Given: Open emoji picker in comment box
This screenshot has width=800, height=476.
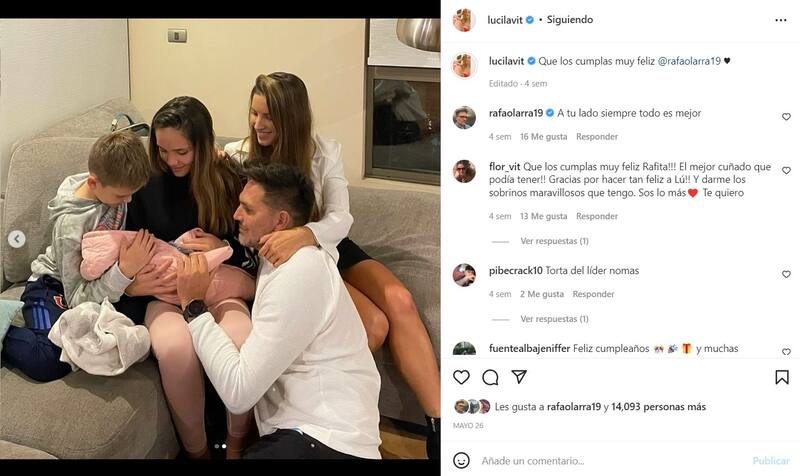Looking at the screenshot, I should point(461,460).
